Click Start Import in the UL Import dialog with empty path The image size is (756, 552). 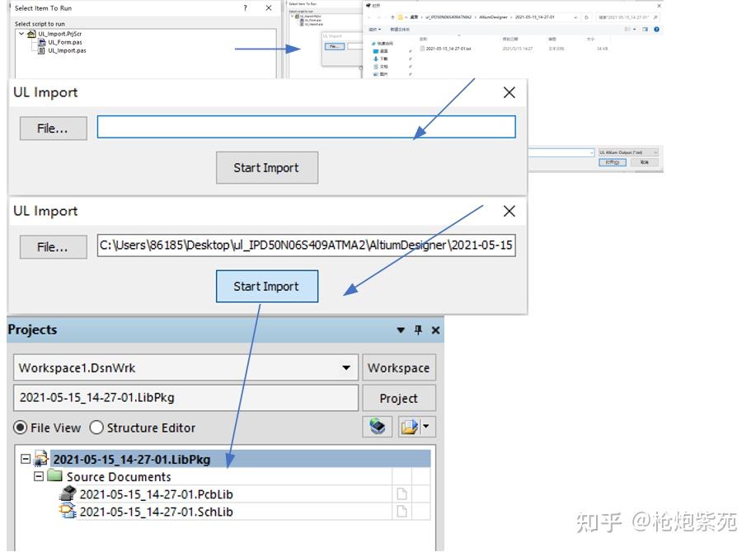[267, 167]
